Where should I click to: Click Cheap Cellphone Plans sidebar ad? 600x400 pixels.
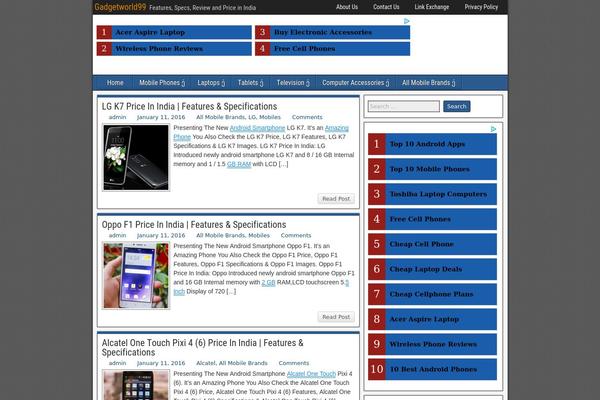click(x=432, y=294)
